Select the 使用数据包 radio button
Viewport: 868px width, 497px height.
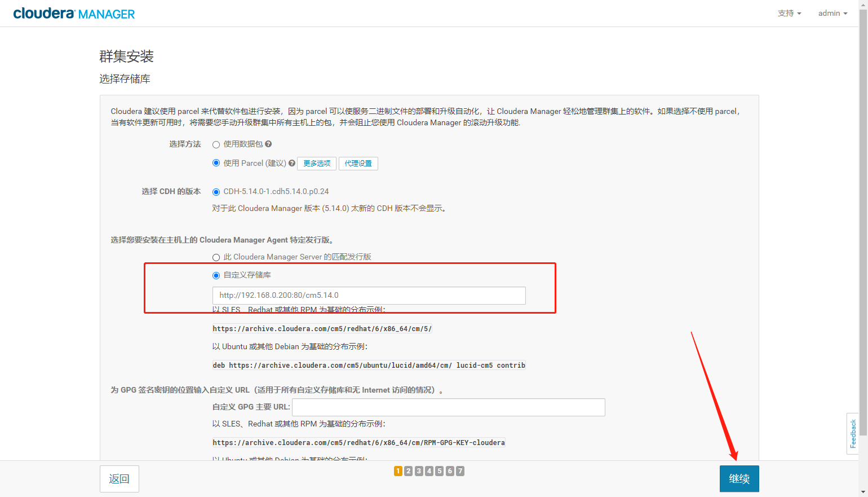[216, 144]
